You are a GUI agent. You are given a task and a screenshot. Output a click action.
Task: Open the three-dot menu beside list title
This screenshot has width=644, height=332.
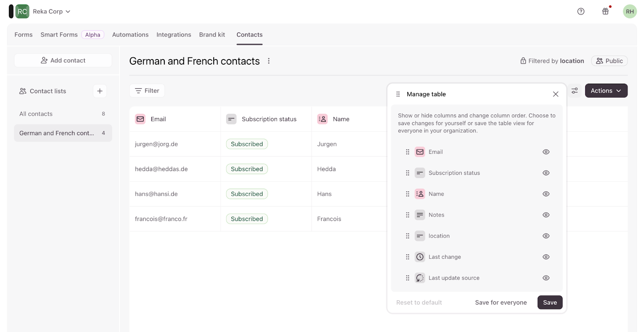click(269, 61)
